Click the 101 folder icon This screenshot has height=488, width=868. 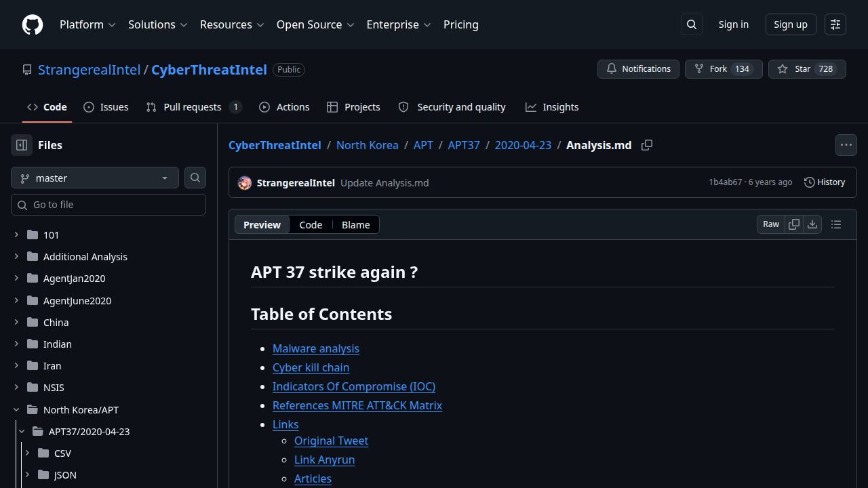click(33, 235)
